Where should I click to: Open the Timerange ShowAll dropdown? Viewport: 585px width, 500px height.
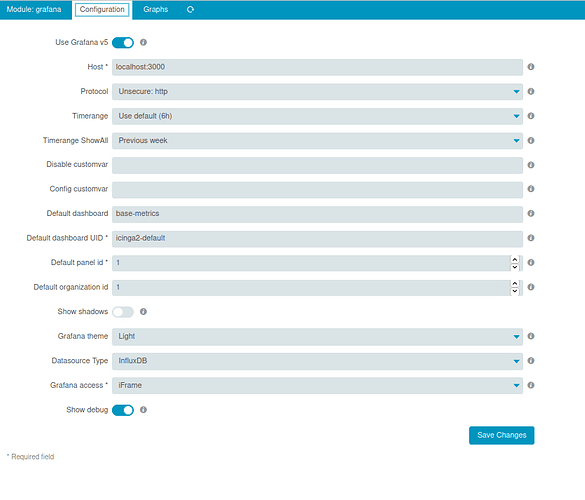pos(317,141)
